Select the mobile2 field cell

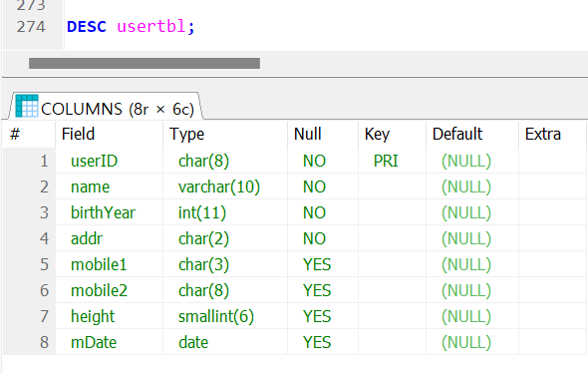click(109, 290)
